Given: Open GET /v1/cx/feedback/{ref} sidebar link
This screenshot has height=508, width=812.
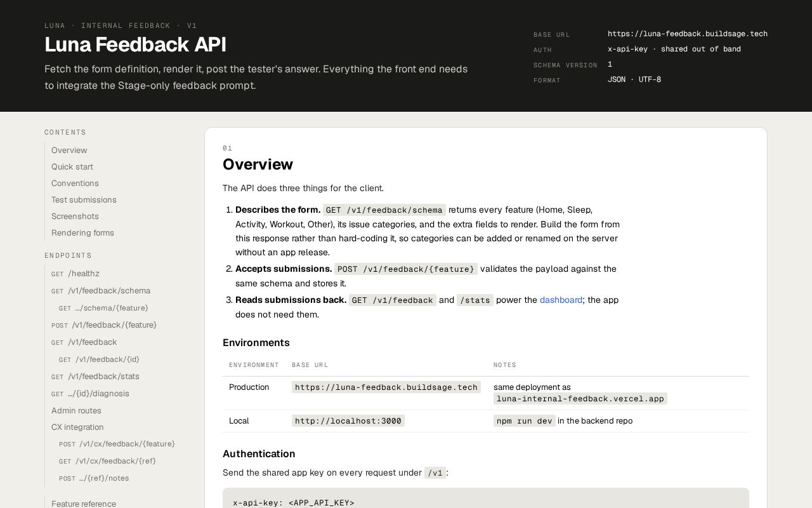Looking at the screenshot, I should point(107,461).
